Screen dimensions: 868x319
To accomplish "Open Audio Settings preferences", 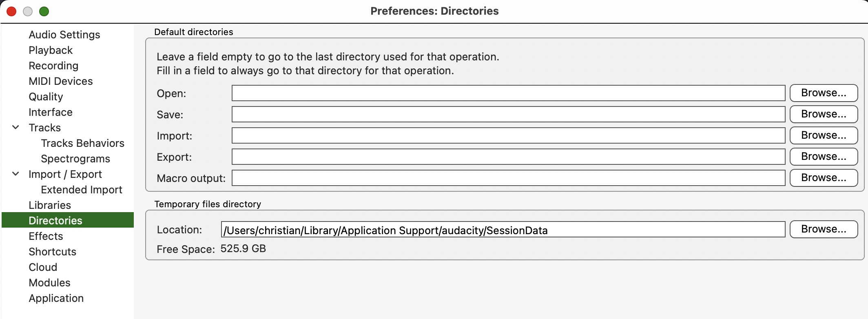I will (64, 35).
